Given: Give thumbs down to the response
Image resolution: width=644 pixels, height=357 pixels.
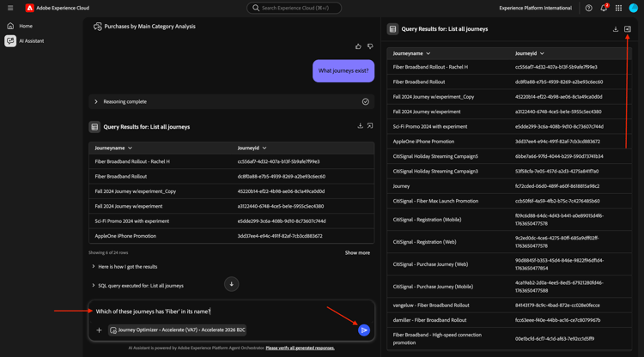Looking at the screenshot, I should [370, 46].
